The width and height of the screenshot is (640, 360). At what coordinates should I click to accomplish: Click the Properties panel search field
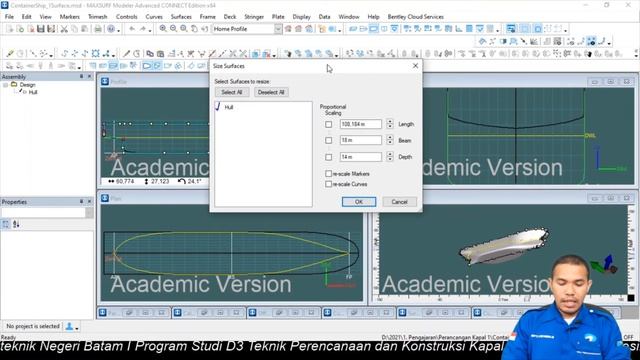click(43, 213)
